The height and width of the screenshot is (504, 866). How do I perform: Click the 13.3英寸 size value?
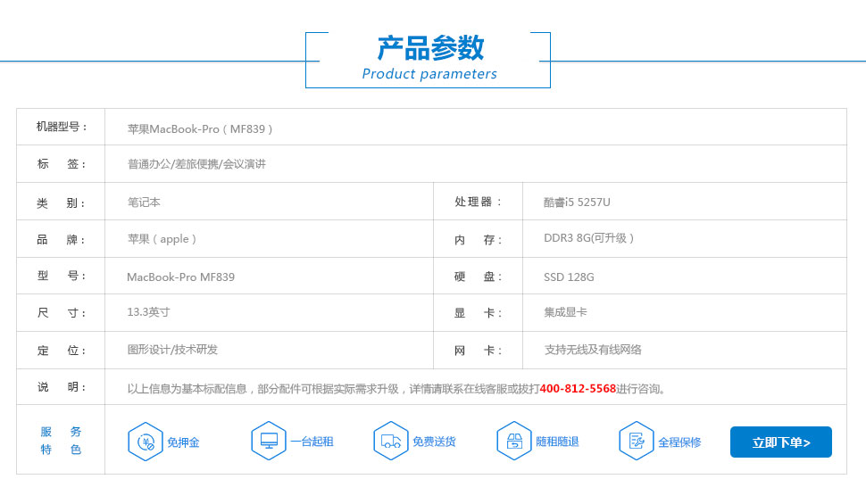click(x=148, y=312)
